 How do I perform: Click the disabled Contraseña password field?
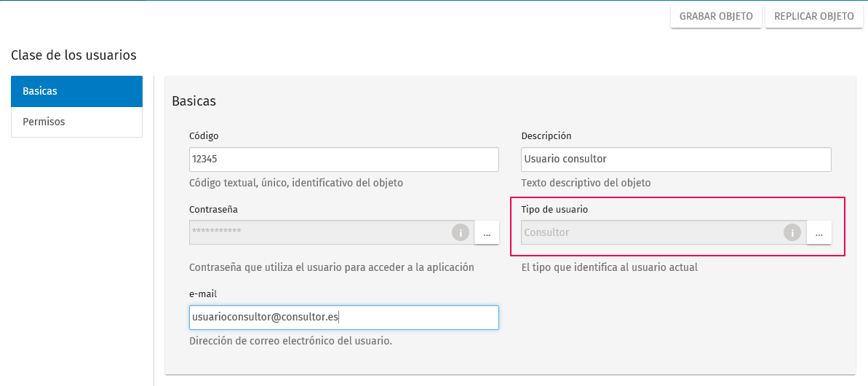[332, 232]
